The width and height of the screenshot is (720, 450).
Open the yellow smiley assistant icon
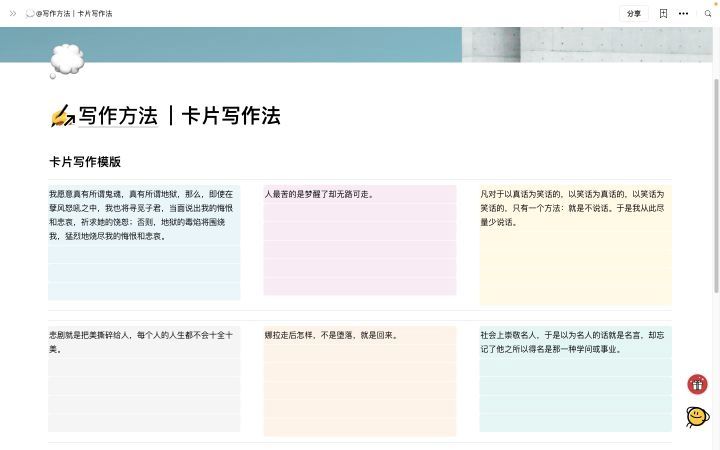click(697, 417)
